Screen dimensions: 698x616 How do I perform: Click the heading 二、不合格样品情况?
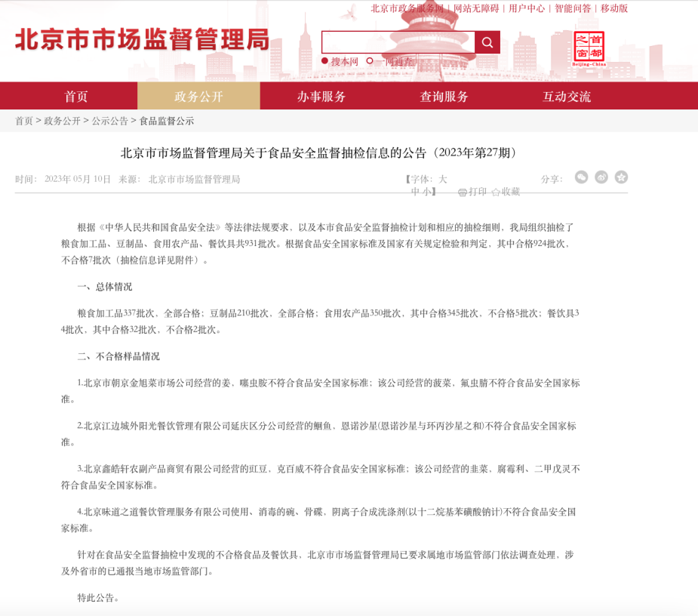(x=118, y=356)
